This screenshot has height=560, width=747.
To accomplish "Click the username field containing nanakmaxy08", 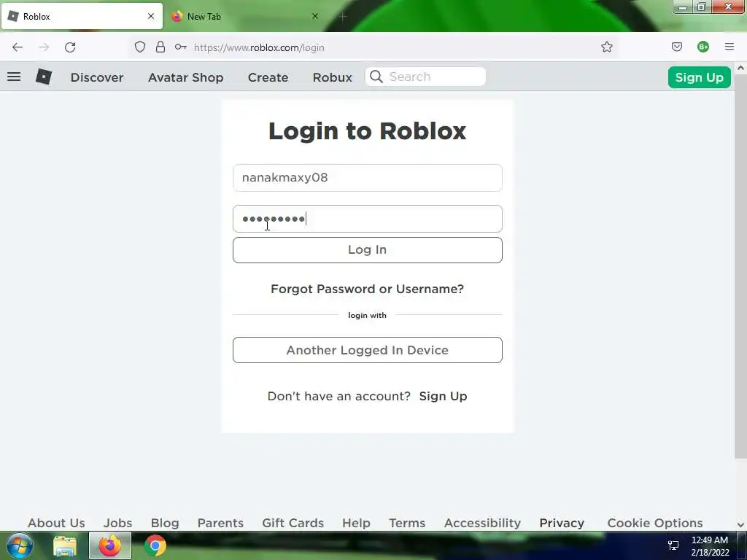I will coord(368,178).
